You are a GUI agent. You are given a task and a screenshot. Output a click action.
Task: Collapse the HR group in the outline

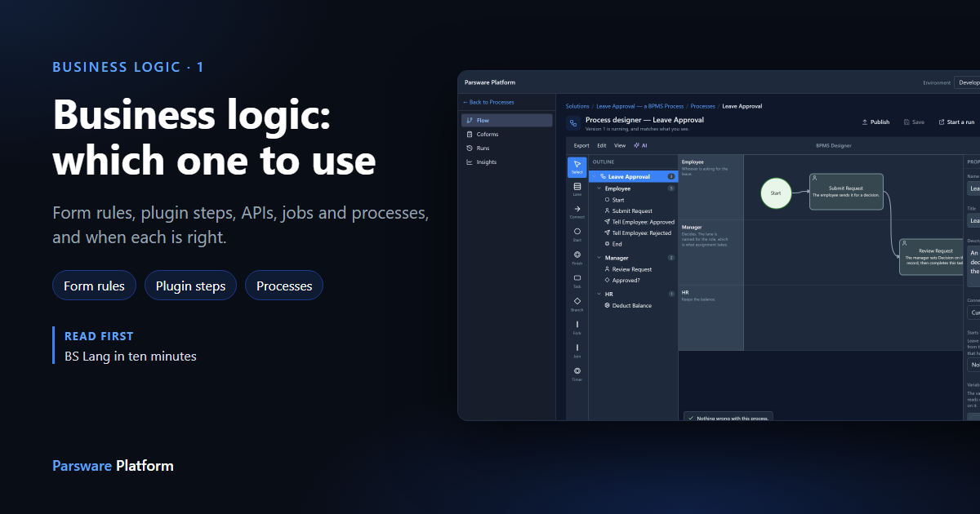(599, 294)
